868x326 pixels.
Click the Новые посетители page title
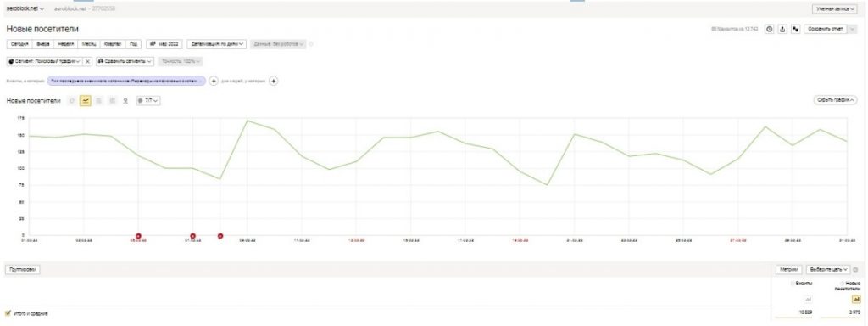pos(42,28)
